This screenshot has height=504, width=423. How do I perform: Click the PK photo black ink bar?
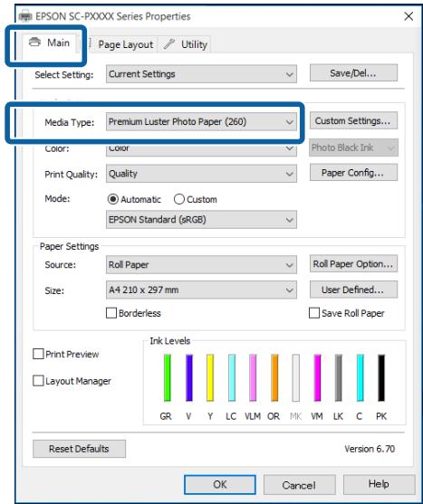coord(381,377)
